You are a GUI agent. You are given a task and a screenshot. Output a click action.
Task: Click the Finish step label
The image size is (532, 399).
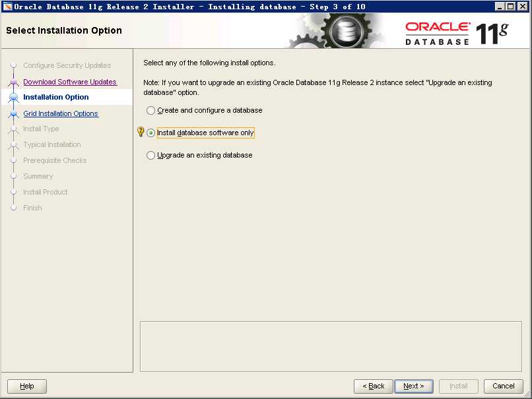pos(32,208)
